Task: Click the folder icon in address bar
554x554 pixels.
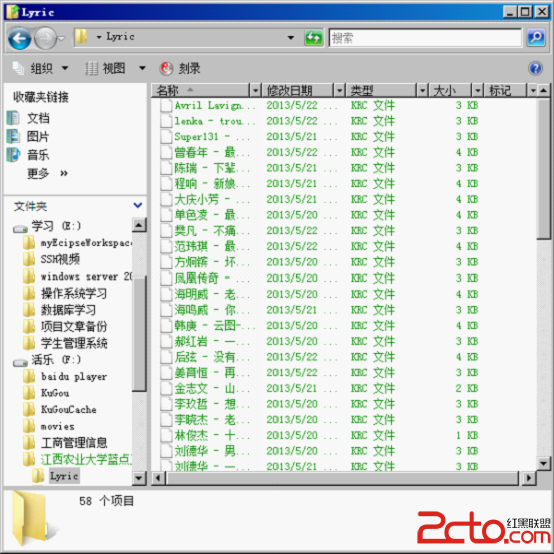Action: [x=82, y=36]
